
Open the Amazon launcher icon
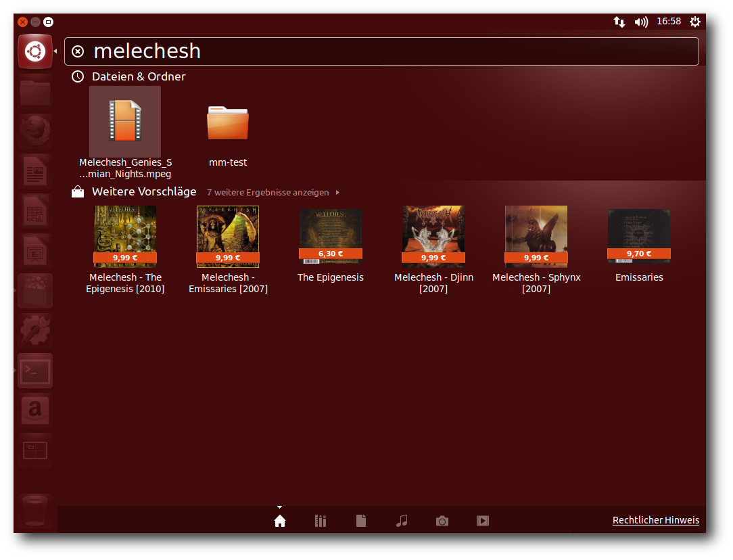coord(35,411)
